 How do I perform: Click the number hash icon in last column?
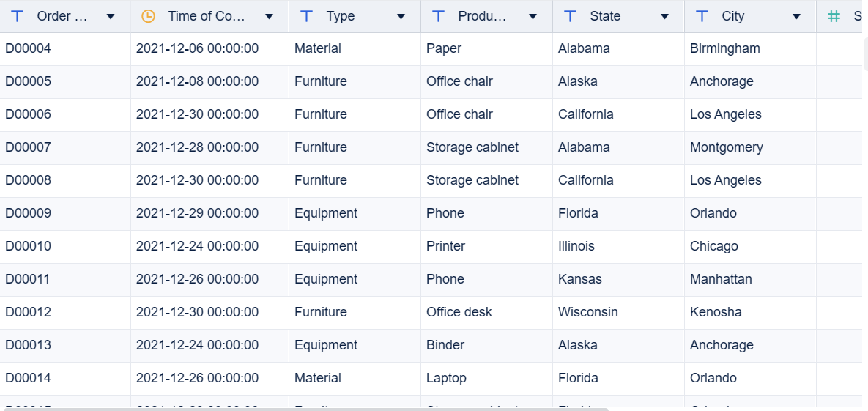834,16
